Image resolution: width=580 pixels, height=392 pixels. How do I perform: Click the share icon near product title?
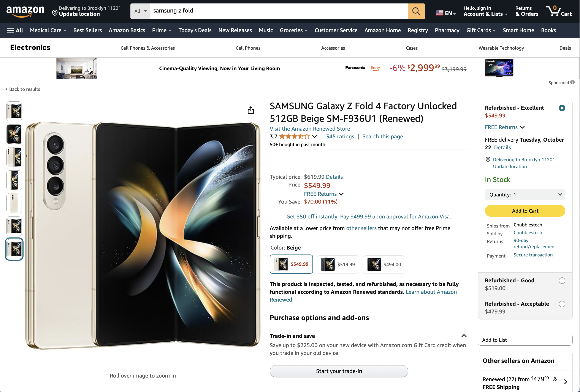[x=250, y=110]
